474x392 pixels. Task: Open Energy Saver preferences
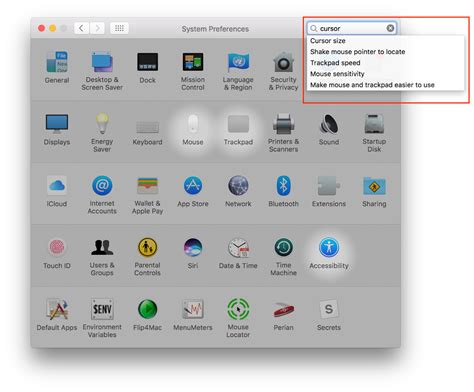click(x=102, y=133)
